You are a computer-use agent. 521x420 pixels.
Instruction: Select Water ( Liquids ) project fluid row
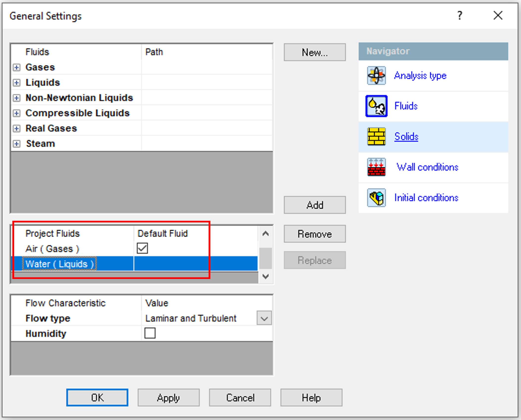tap(59, 264)
